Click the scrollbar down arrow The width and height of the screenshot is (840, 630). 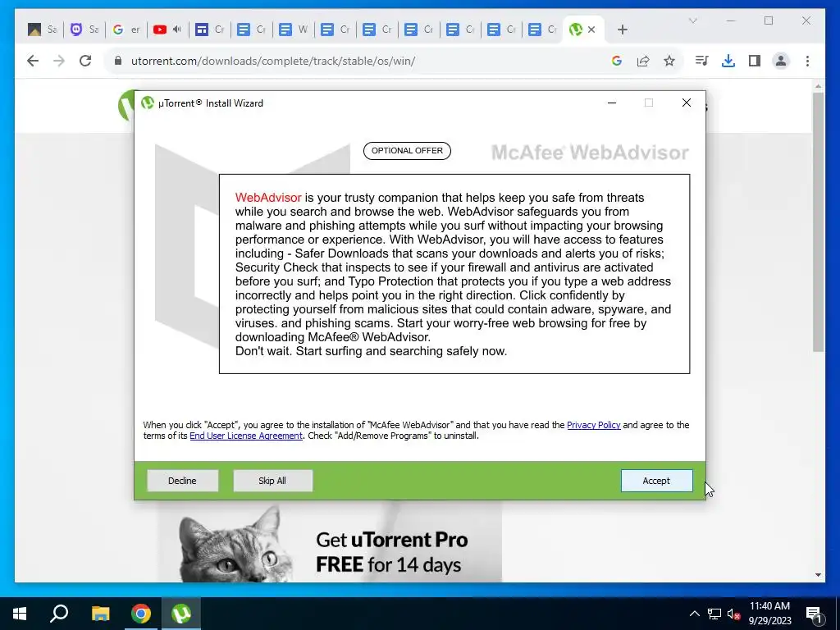point(818,575)
